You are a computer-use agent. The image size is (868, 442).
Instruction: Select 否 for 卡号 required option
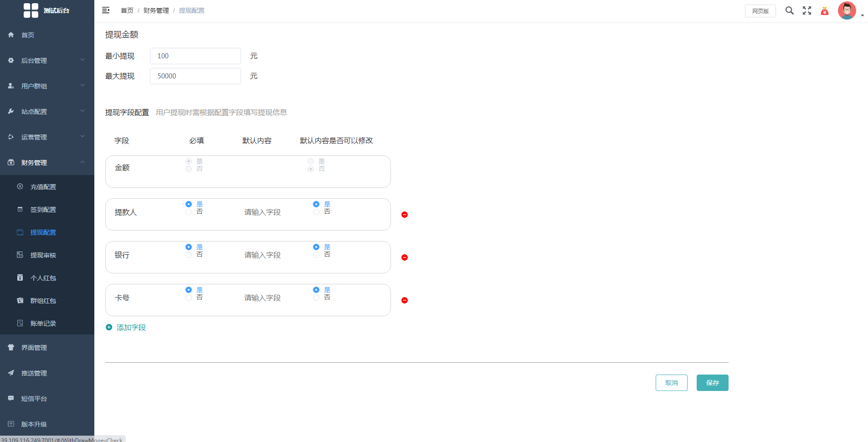click(x=189, y=298)
